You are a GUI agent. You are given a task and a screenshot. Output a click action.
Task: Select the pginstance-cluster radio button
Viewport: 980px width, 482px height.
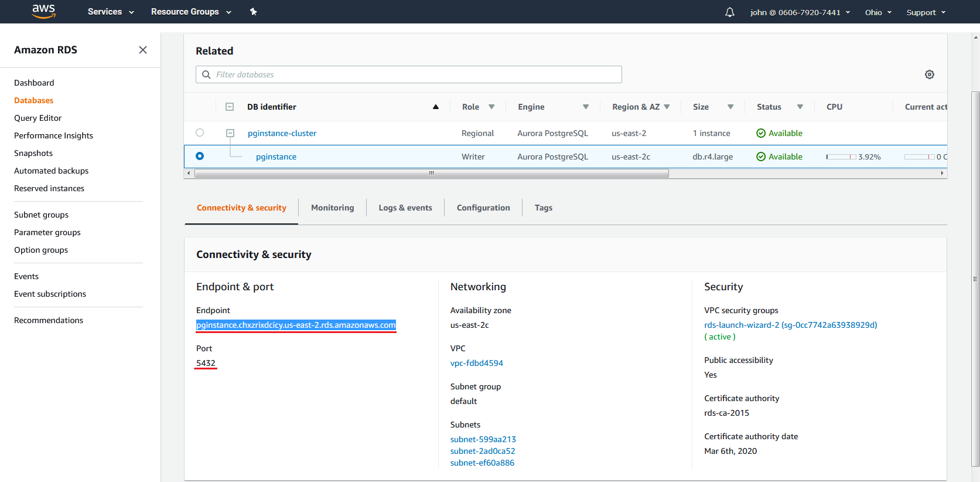click(200, 133)
